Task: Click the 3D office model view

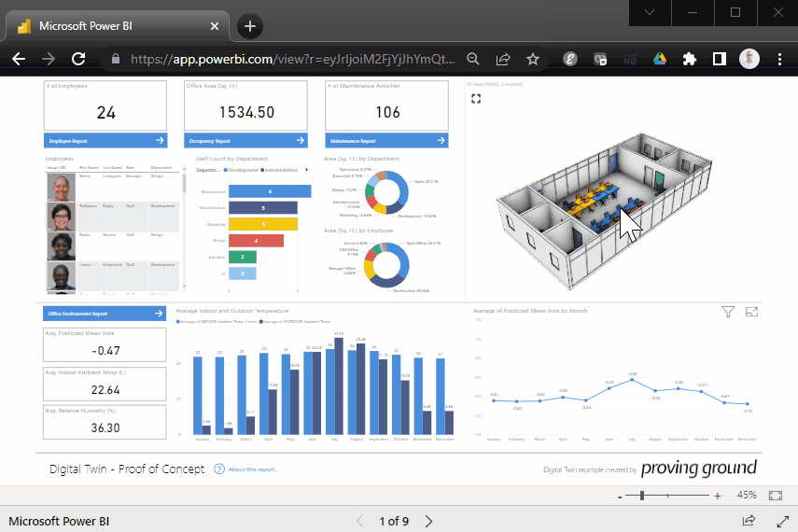Action: (605, 211)
